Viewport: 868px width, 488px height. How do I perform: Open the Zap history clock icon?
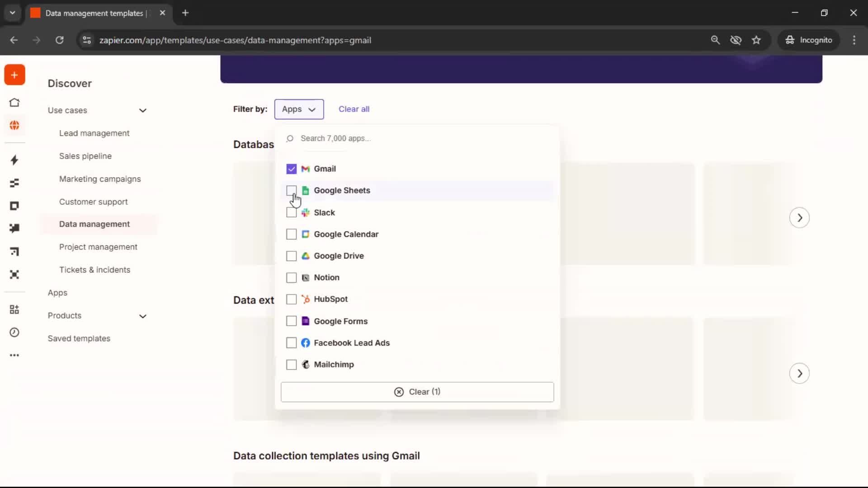pyautogui.click(x=14, y=333)
